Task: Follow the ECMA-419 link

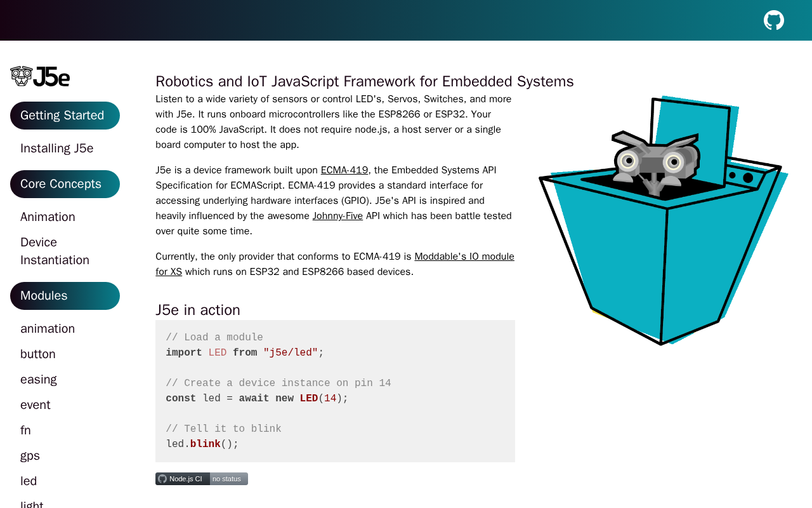Action: tap(344, 170)
